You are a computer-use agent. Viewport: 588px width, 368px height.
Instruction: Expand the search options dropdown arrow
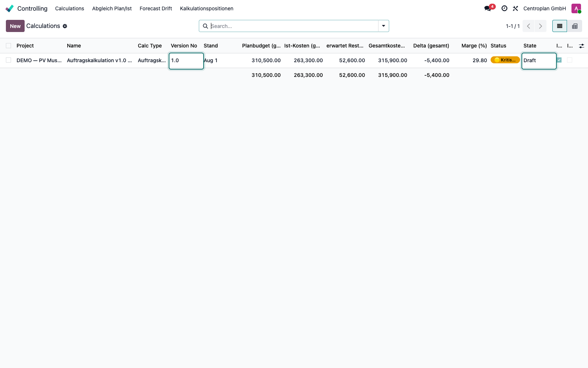tap(383, 26)
